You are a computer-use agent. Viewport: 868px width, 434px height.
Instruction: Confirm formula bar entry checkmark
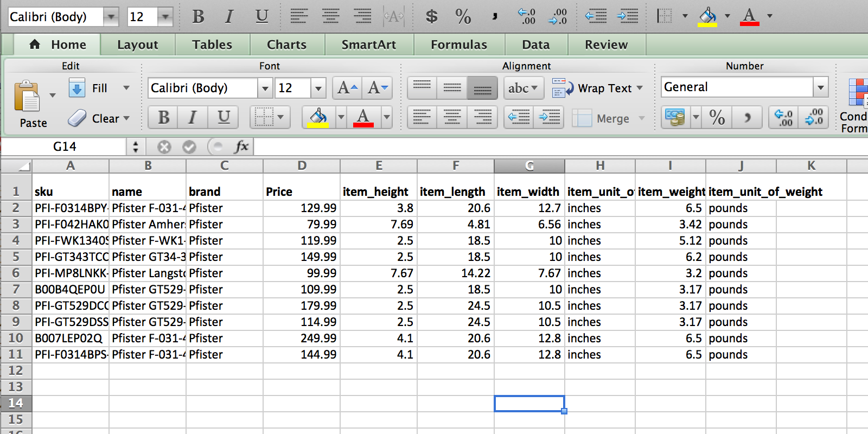[189, 147]
